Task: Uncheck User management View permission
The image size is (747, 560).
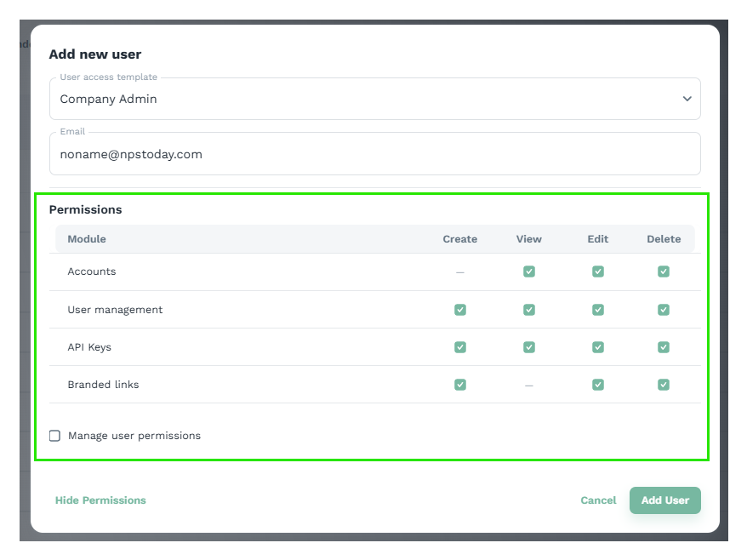Action: point(529,310)
